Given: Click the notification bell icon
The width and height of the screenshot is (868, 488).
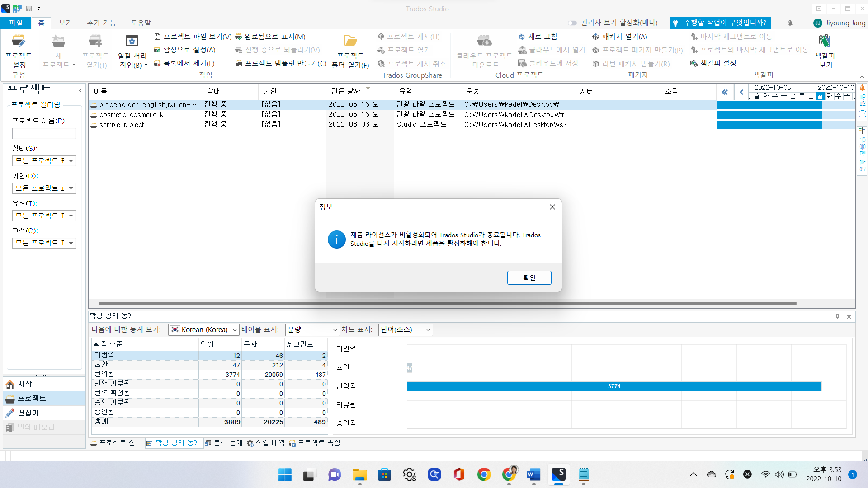Looking at the screenshot, I should tap(790, 23).
